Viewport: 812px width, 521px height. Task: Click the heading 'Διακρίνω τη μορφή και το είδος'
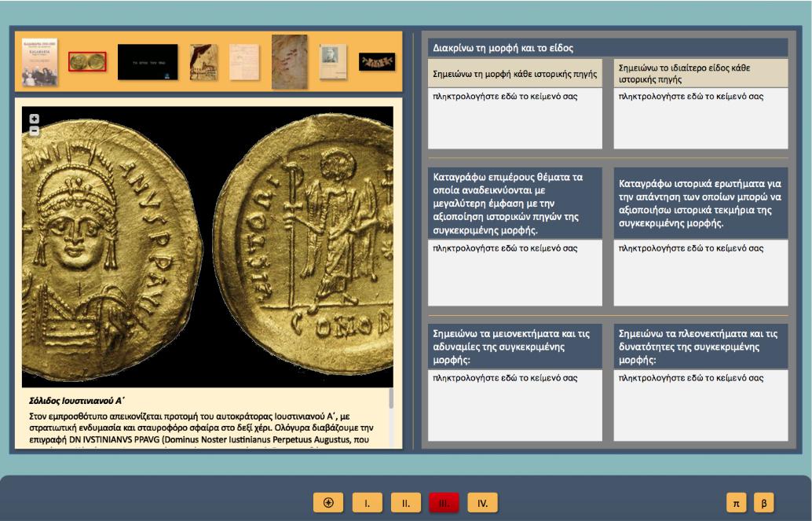503,48
